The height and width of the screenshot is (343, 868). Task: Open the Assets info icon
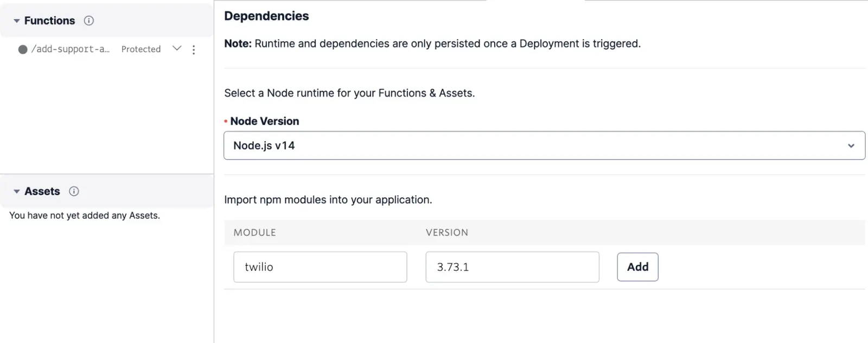pos(74,191)
